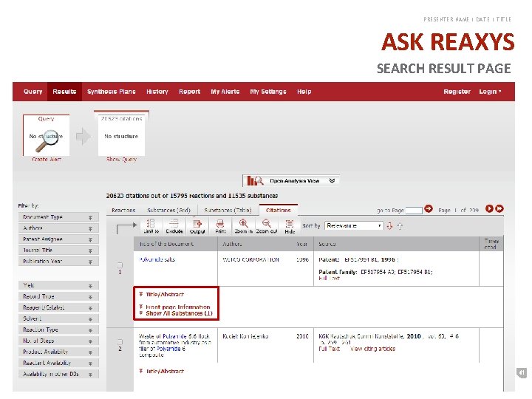Open Full Text link for result 1
Image resolution: width=532 pixels, height=399 pixels.
[329, 279]
